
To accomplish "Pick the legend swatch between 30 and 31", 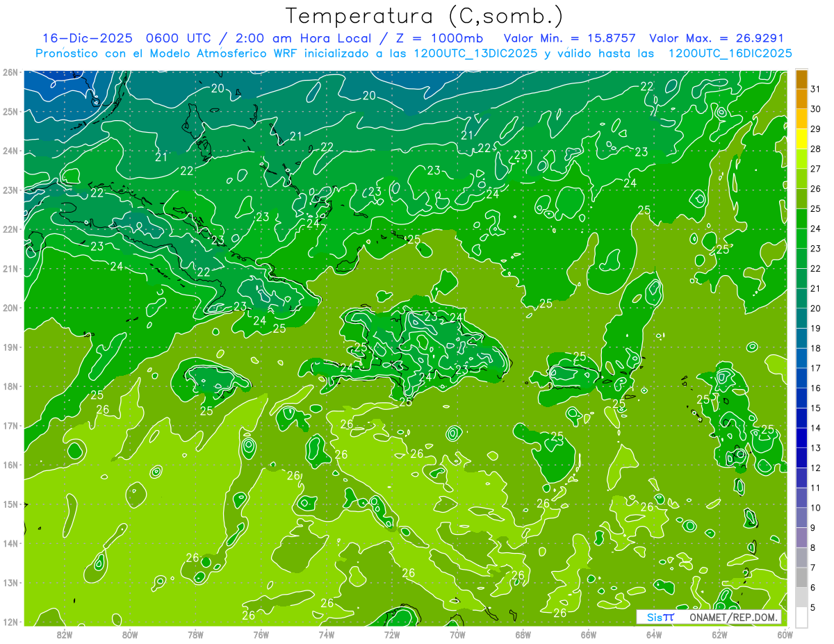I will pos(802,99).
